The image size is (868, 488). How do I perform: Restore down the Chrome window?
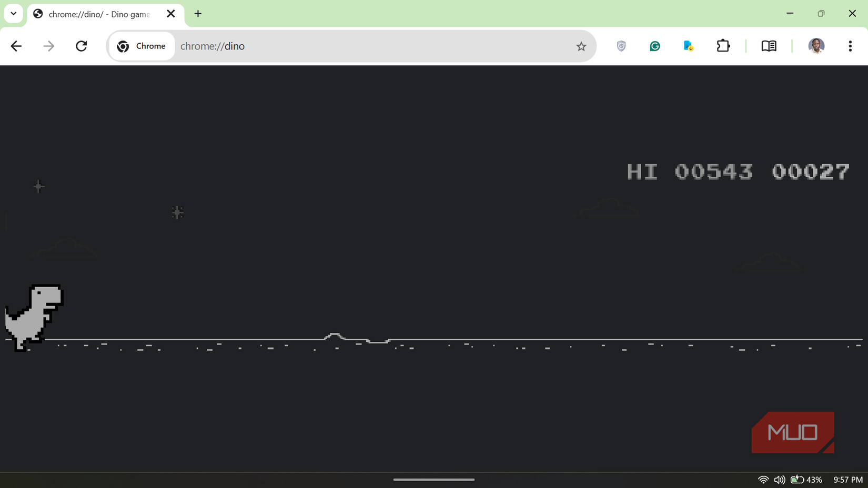(821, 14)
